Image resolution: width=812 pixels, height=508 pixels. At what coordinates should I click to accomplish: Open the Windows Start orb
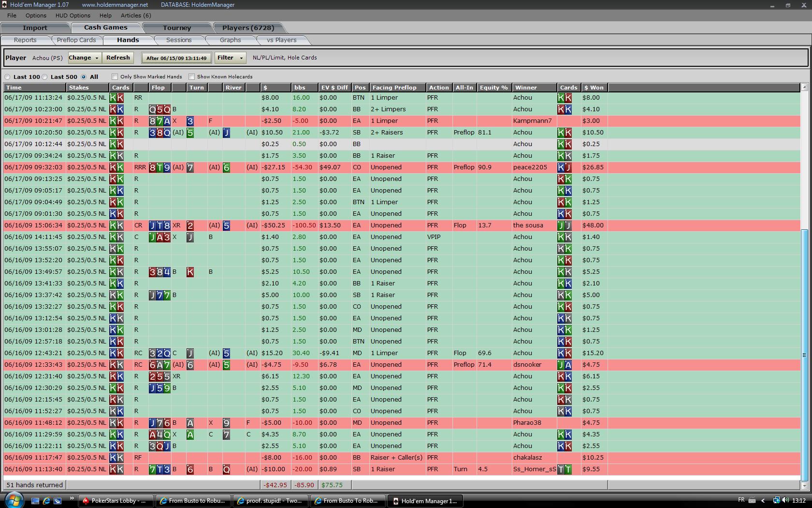[x=14, y=500]
